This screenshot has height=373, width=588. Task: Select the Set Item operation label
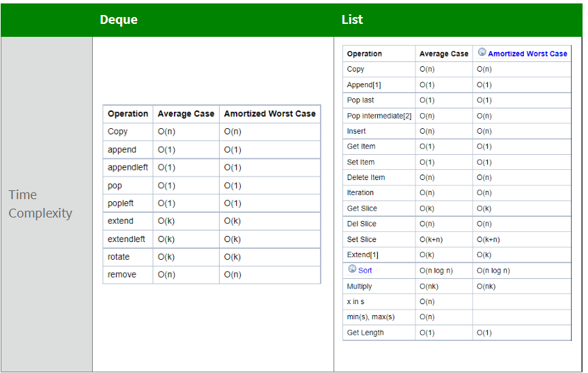(361, 162)
